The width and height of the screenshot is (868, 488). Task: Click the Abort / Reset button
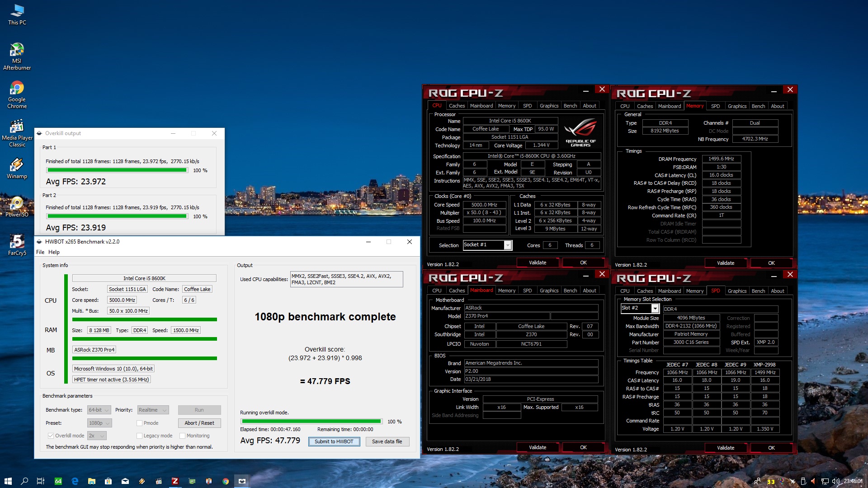coord(199,423)
